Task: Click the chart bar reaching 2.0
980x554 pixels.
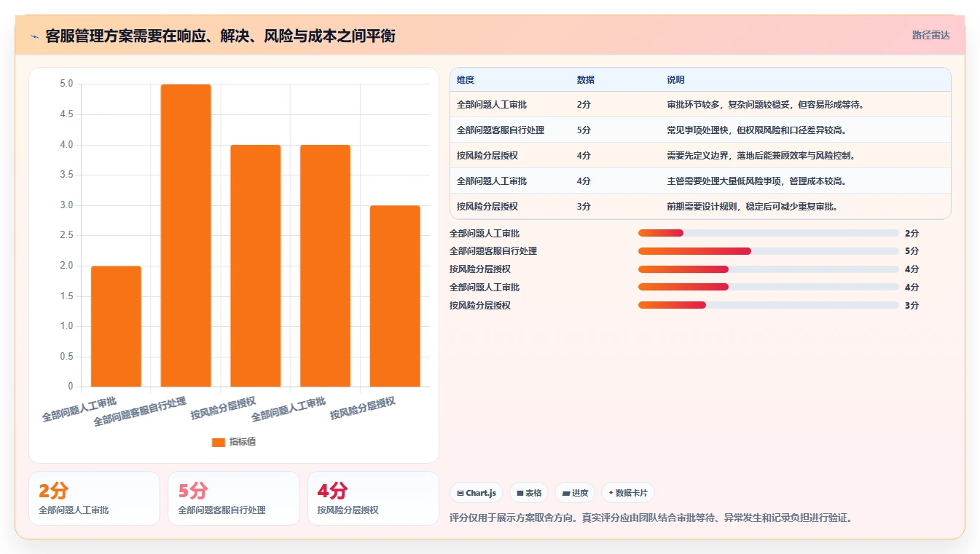Action: click(x=116, y=326)
